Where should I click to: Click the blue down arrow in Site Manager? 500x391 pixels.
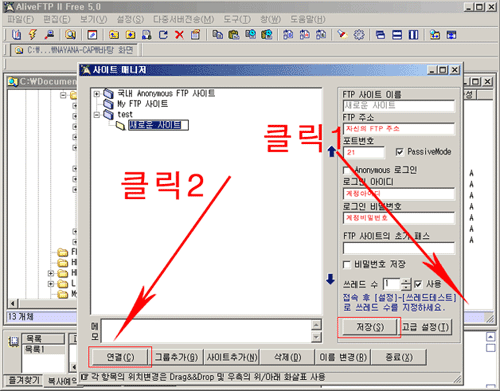pyautogui.click(x=330, y=279)
